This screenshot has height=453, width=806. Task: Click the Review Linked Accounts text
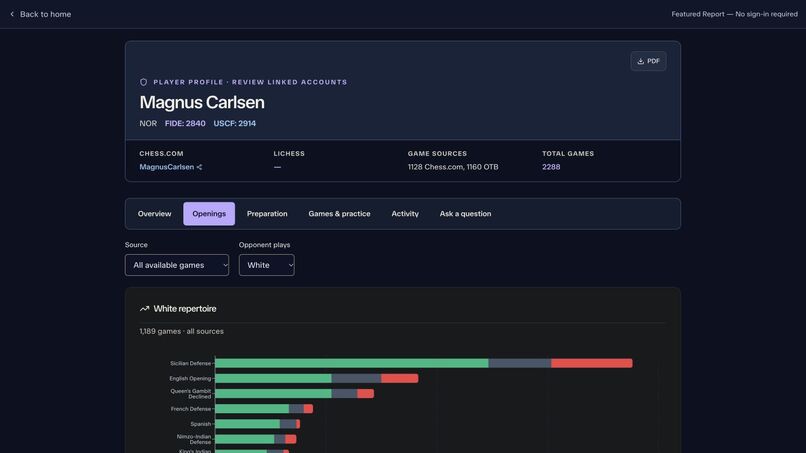289,82
